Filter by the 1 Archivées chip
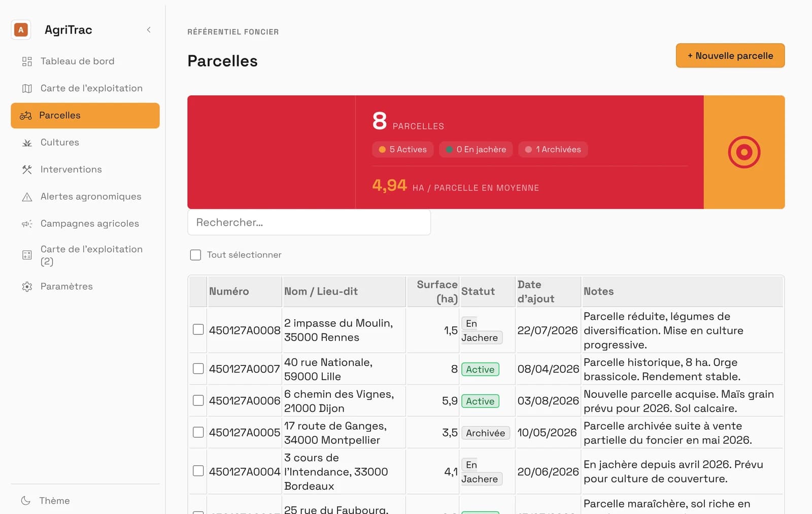The image size is (812, 514). (553, 150)
